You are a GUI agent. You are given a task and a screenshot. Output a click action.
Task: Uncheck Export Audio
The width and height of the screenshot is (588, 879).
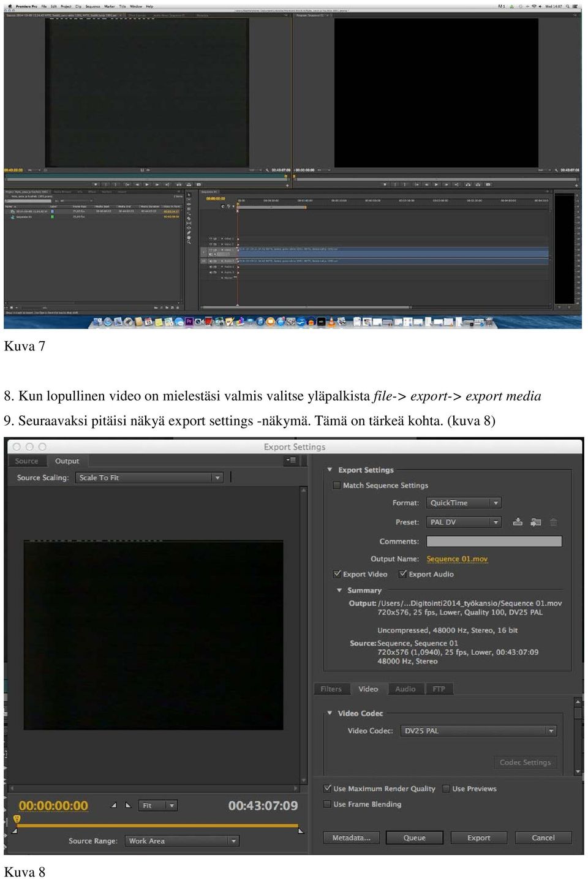[x=402, y=574]
